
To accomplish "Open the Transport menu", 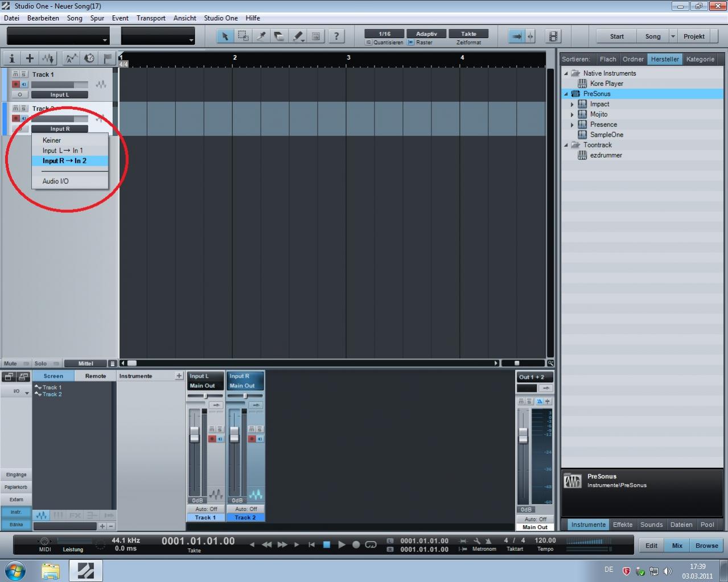I will point(151,18).
